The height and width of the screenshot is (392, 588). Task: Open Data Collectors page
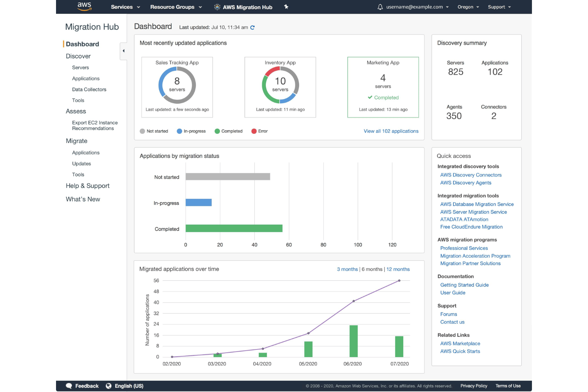click(x=89, y=89)
